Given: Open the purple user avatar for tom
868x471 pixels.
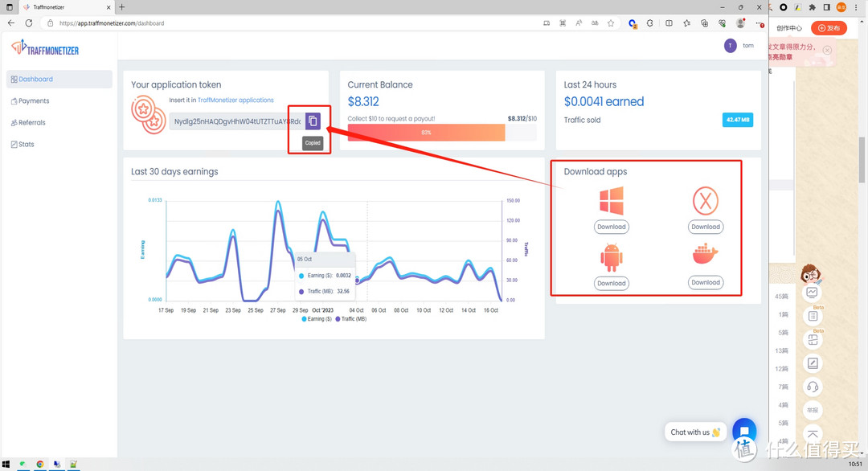Looking at the screenshot, I should pyautogui.click(x=730, y=46).
